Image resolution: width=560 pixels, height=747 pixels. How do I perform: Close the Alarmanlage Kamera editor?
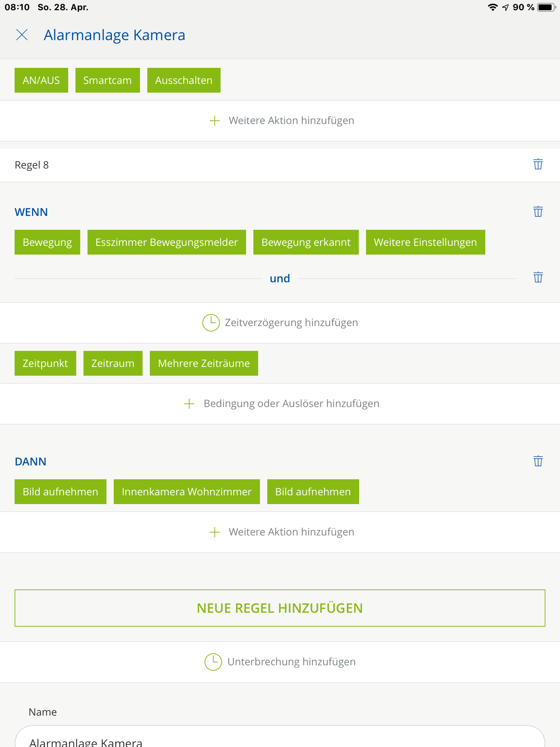[22, 35]
